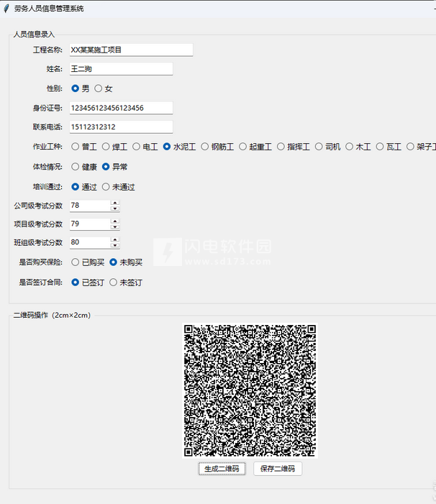The height and width of the screenshot is (504, 436).
Task: Click the 生成二维码 button
Action: pyautogui.click(x=222, y=469)
